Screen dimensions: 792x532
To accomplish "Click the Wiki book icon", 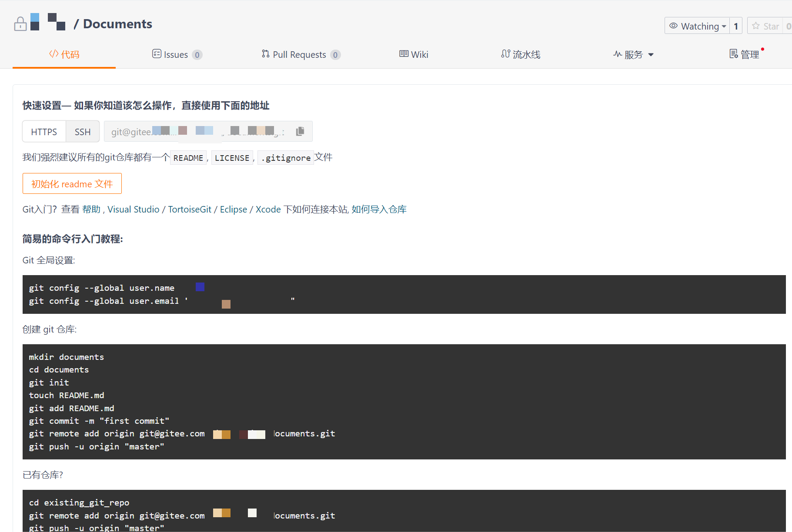I will click(404, 54).
